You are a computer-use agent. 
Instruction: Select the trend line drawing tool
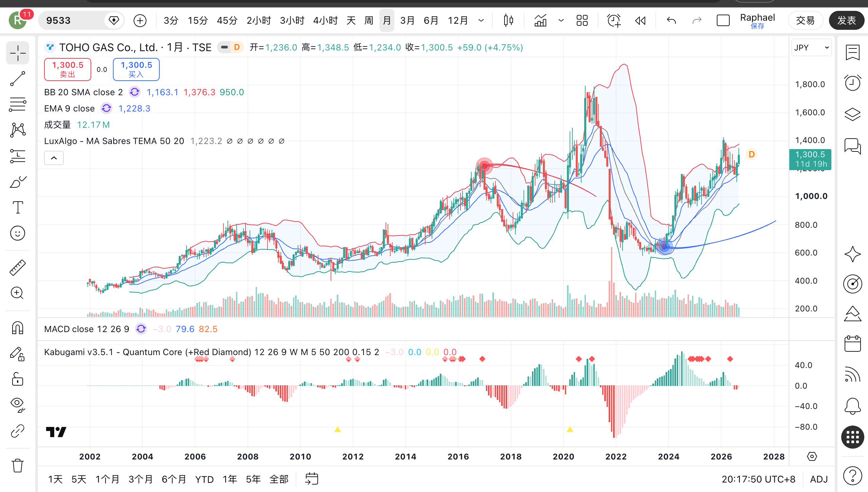(18, 79)
